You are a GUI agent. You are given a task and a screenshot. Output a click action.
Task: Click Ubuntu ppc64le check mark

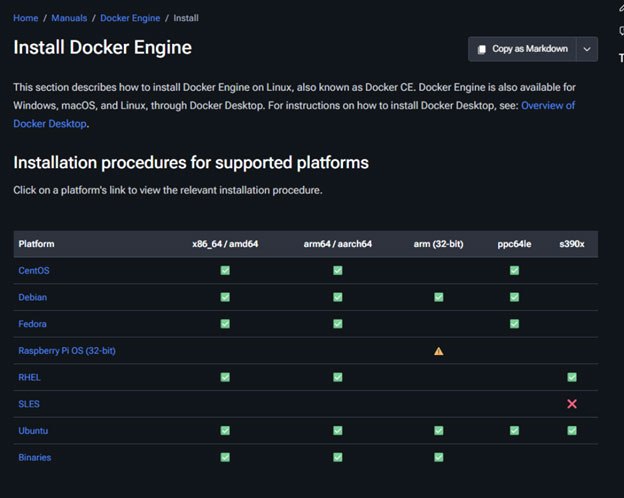click(x=515, y=431)
